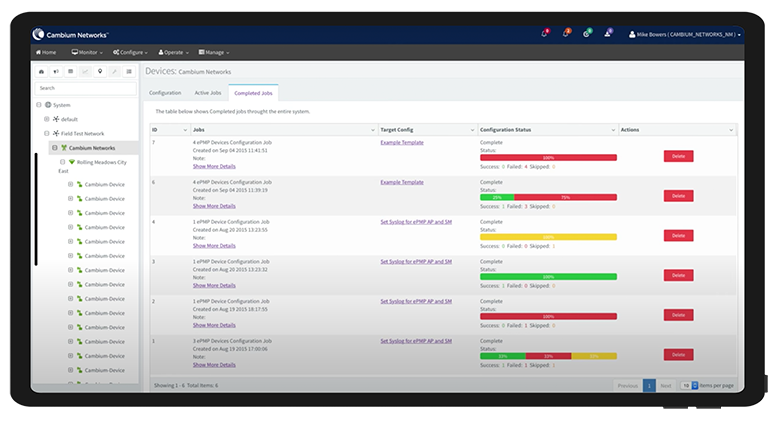Click the network icon beside default

(56, 119)
